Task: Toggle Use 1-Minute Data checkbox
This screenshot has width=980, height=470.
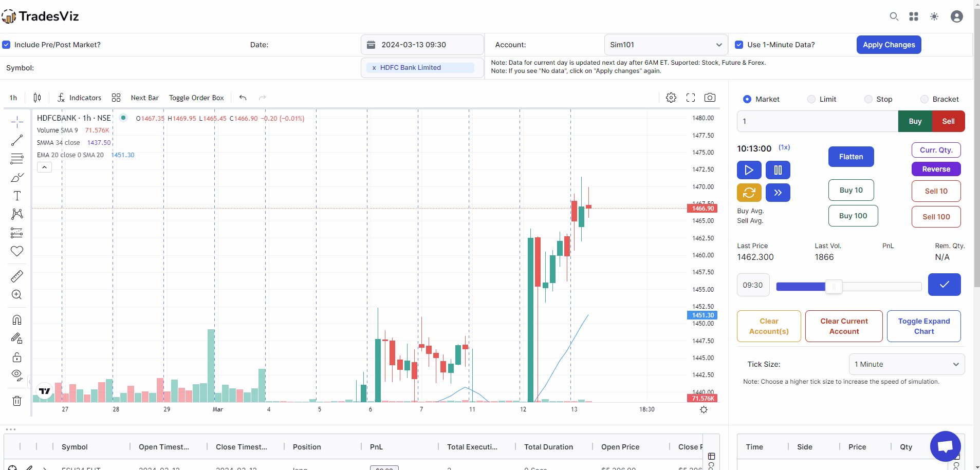Action: click(739, 45)
